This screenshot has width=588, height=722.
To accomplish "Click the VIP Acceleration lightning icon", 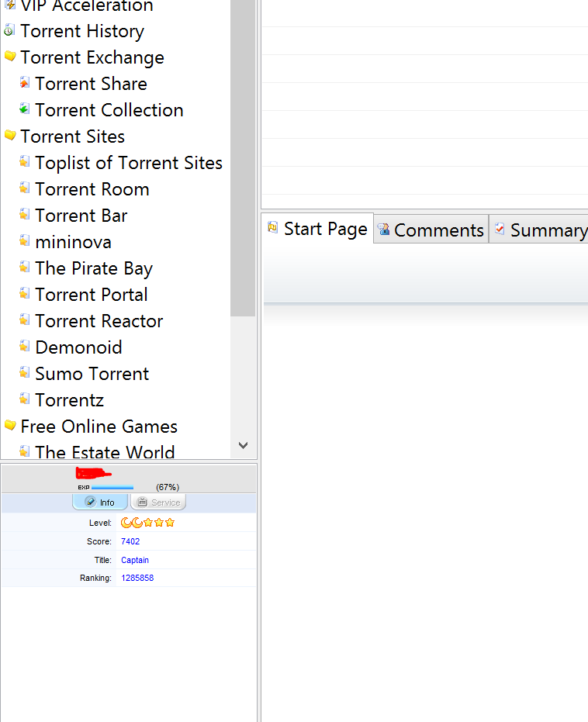I will point(9,5).
